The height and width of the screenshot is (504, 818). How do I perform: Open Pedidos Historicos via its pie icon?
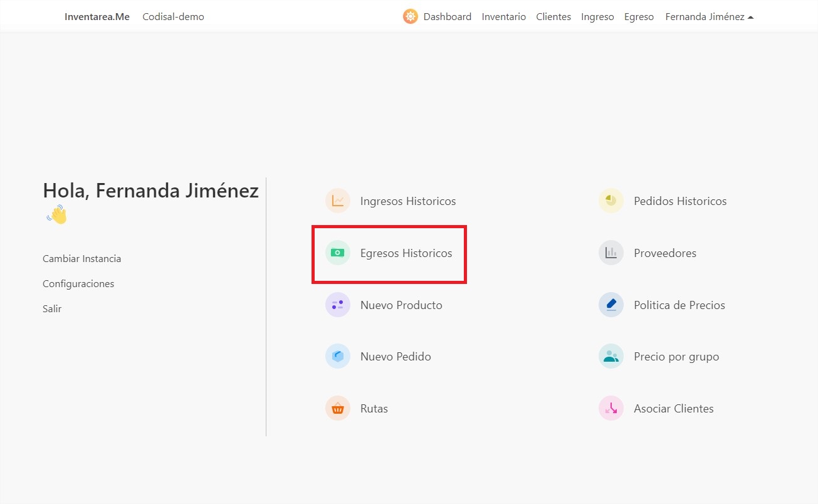[x=611, y=201]
